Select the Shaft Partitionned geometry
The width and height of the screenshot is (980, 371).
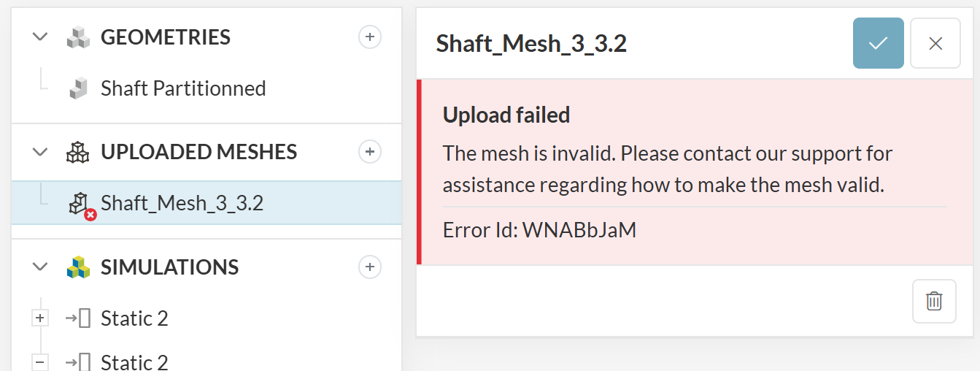click(x=183, y=88)
